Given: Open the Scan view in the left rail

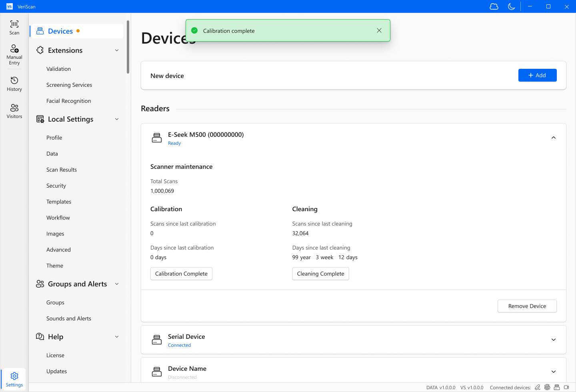Looking at the screenshot, I should click(14, 28).
